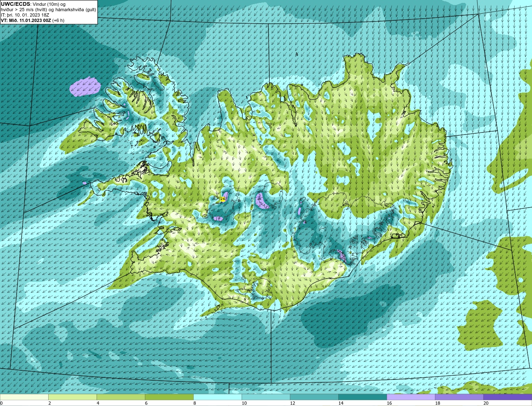Click the scale label "2"
This screenshot has width=532, height=406.
click(x=49, y=403)
